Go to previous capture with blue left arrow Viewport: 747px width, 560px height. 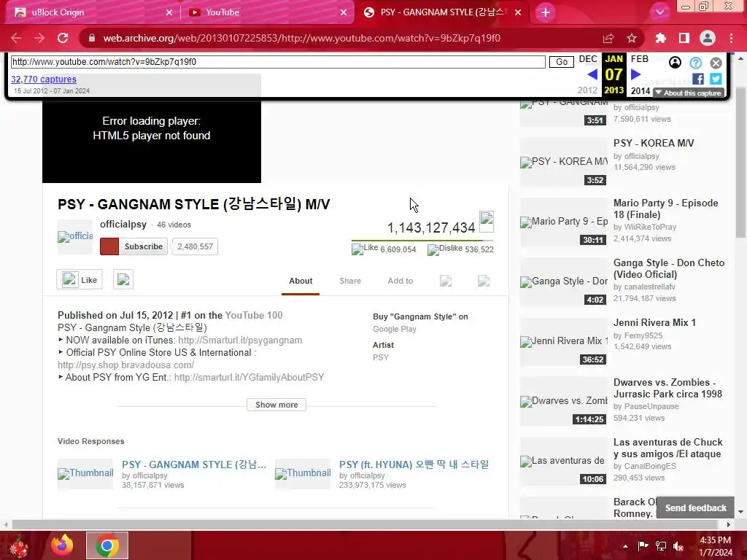click(x=592, y=75)
